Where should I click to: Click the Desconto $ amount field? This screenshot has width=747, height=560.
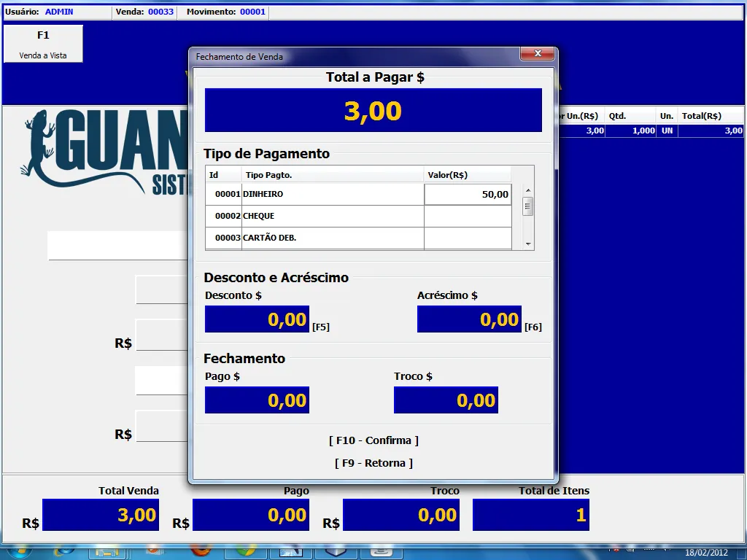(x=258, y=319)
